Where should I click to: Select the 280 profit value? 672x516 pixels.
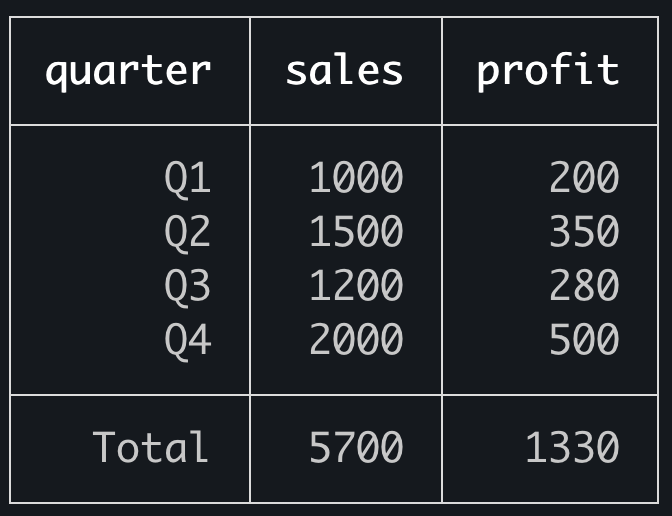[x=584, y=286]
